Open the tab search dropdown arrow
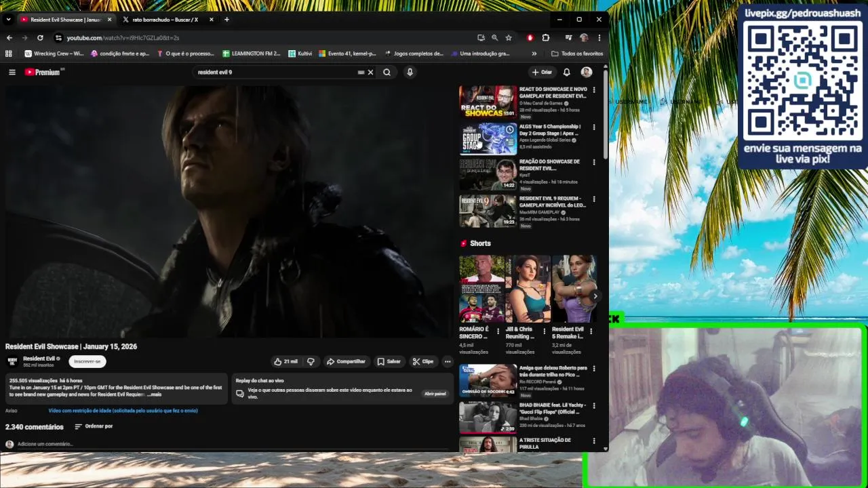This screenshot has width=868, height=488. tap(8, 20)
